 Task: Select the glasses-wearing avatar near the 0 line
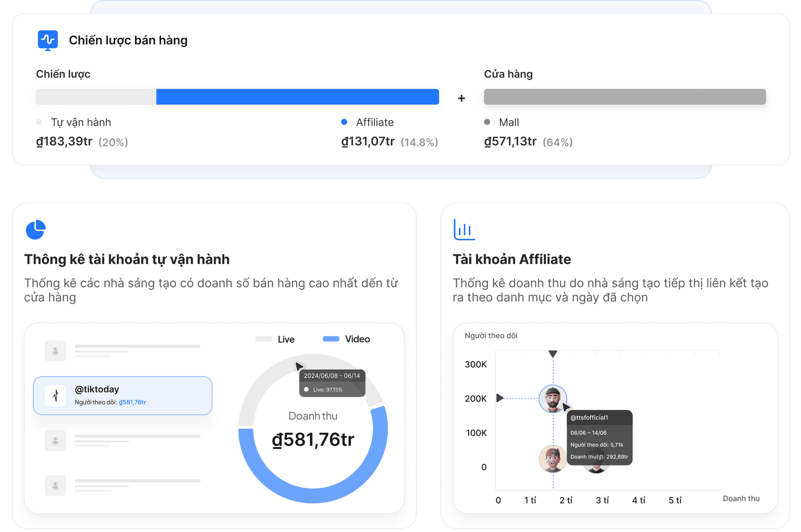(552, 458)
